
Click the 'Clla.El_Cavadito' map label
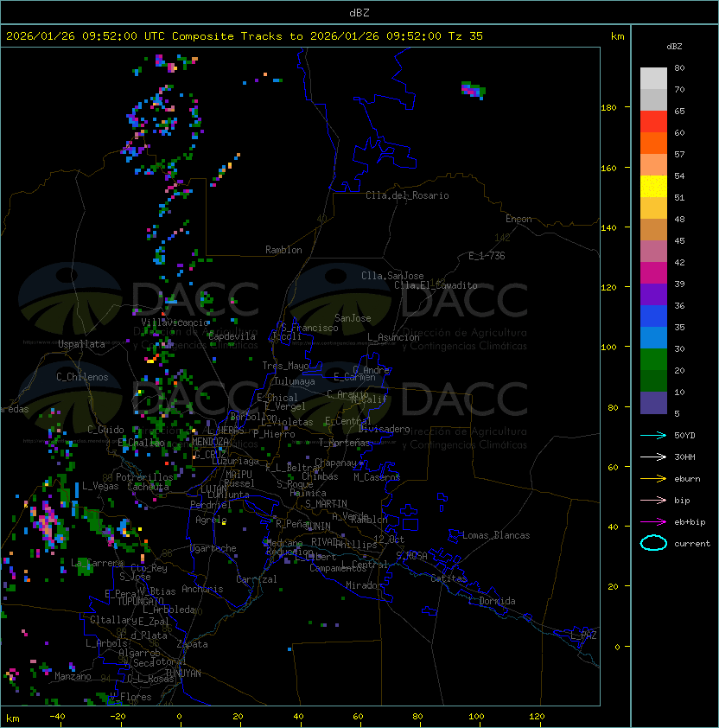(x=436, y=285)
